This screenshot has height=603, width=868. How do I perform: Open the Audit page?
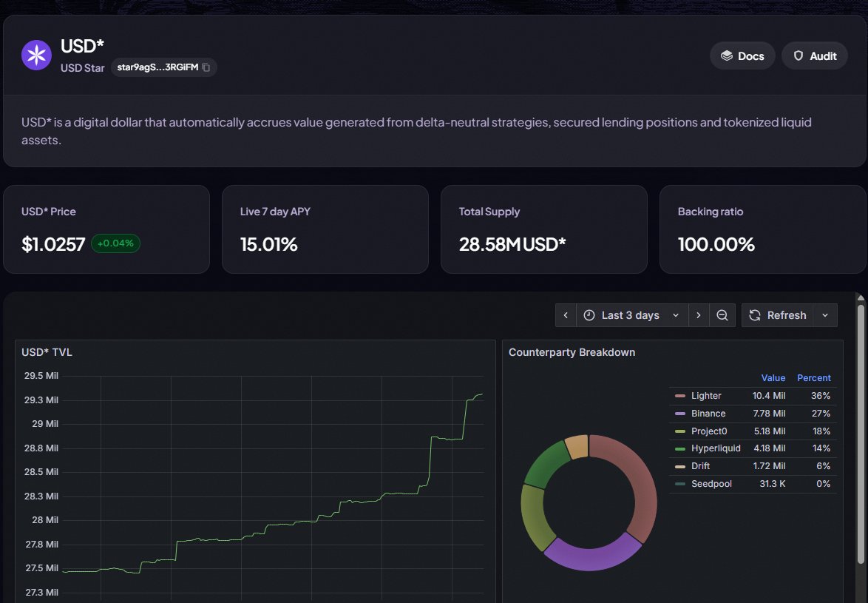[814, 55]
